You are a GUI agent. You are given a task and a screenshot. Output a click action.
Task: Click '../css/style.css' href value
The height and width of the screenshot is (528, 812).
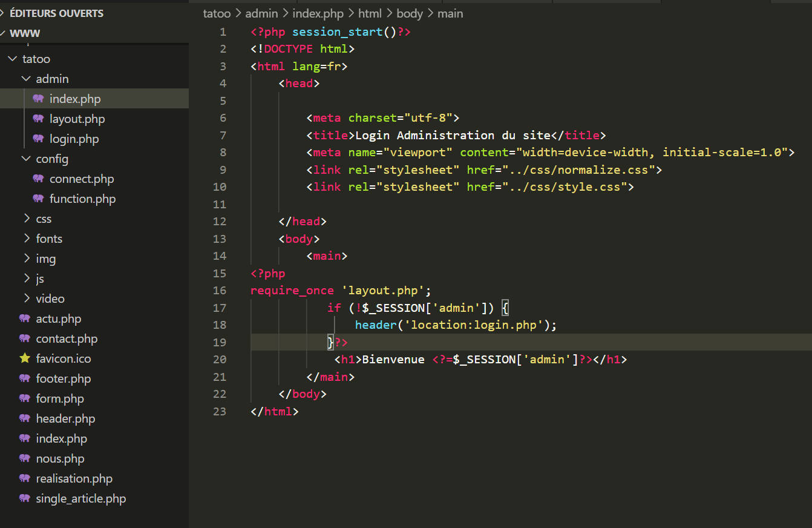click(565, 187)
